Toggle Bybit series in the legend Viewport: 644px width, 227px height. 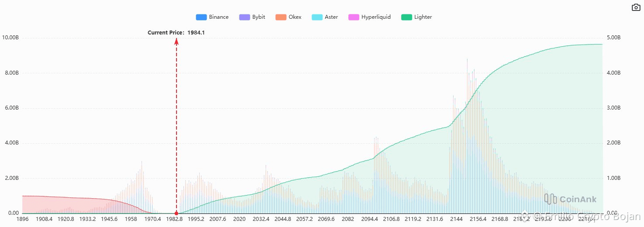(252, 17)
